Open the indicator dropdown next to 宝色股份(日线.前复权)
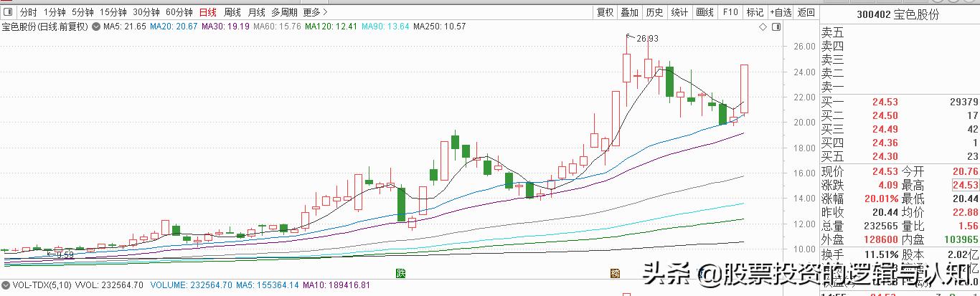Screen dimensions: 980x296 coord(95,27)
